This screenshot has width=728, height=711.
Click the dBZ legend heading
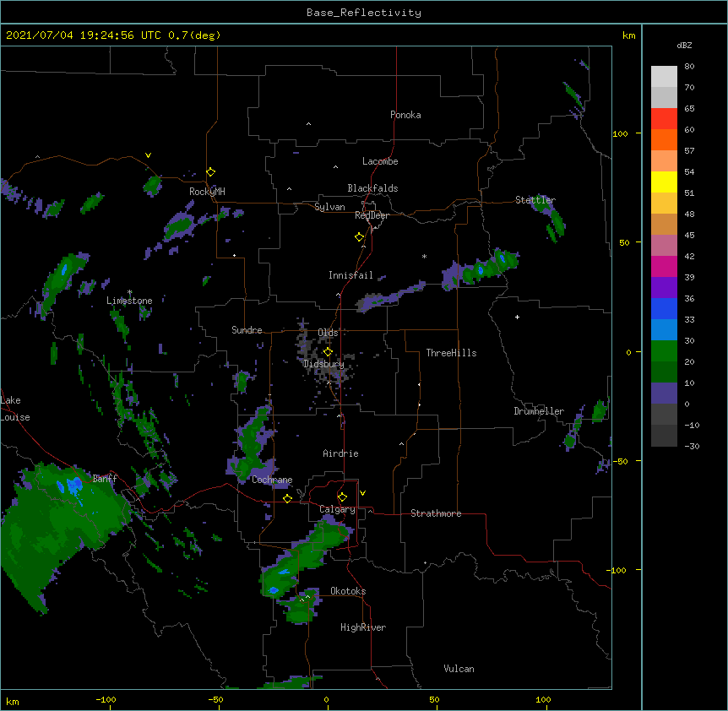point(684,45)
